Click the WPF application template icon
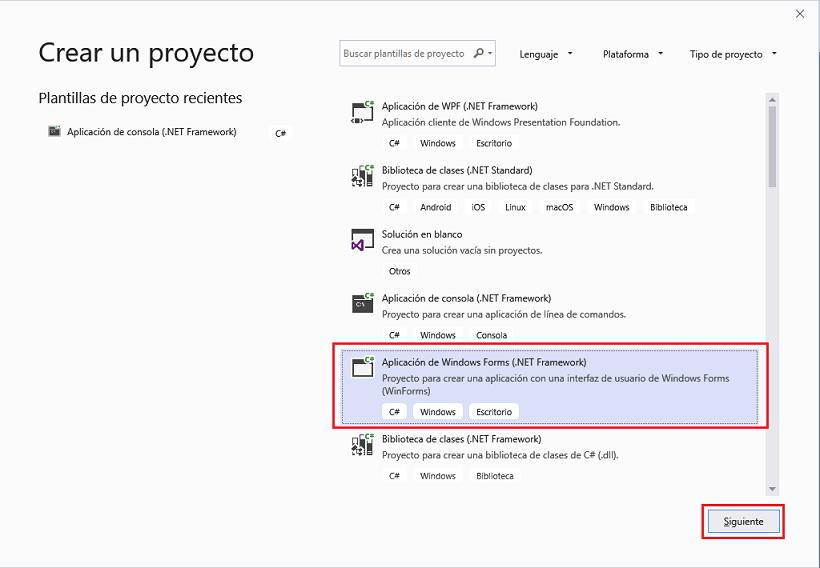The width and height of the screenshot is (820, 568). pyautogui.click(x=362, y=112)
